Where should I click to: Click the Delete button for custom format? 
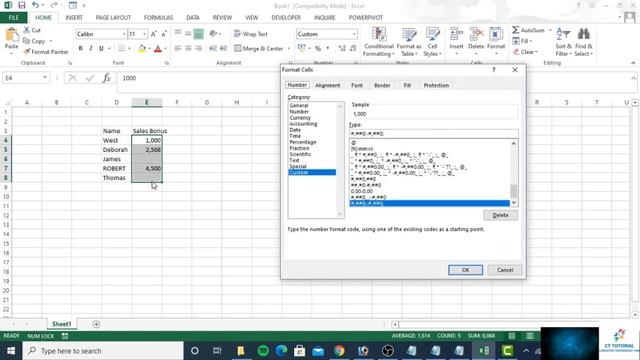tap(500, 215)
